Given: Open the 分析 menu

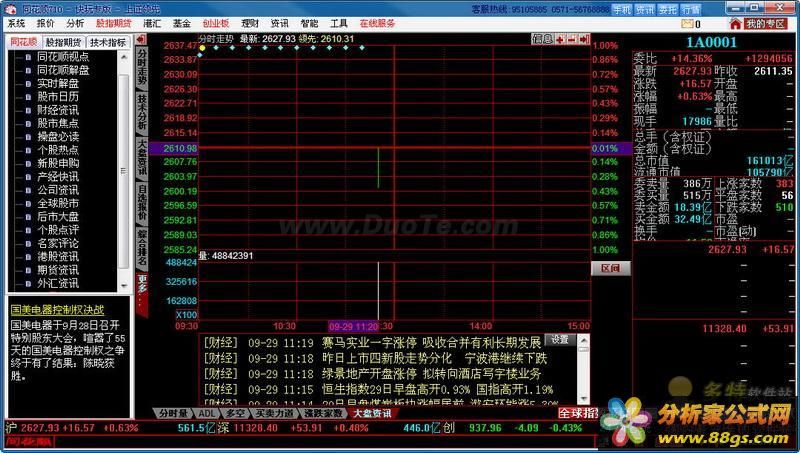Looking at the screenshot, I should [x=75, y=23].
